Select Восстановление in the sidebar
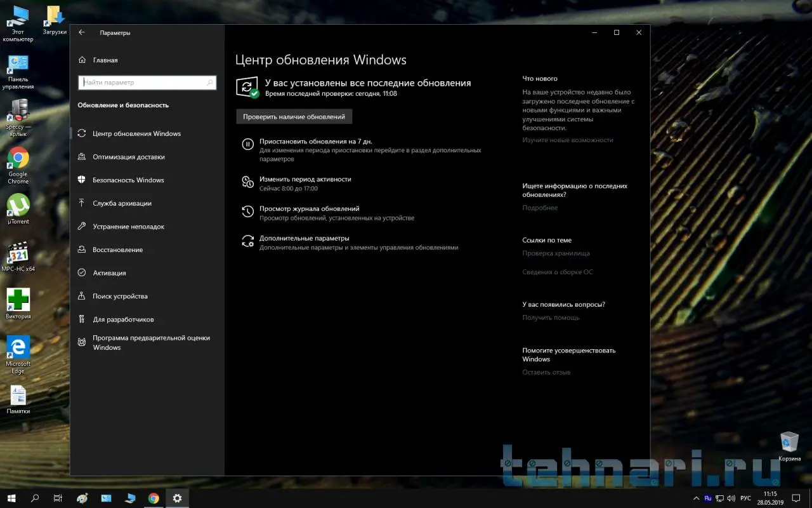Viewport: 812px width, 508px height. tap(147, 250)
